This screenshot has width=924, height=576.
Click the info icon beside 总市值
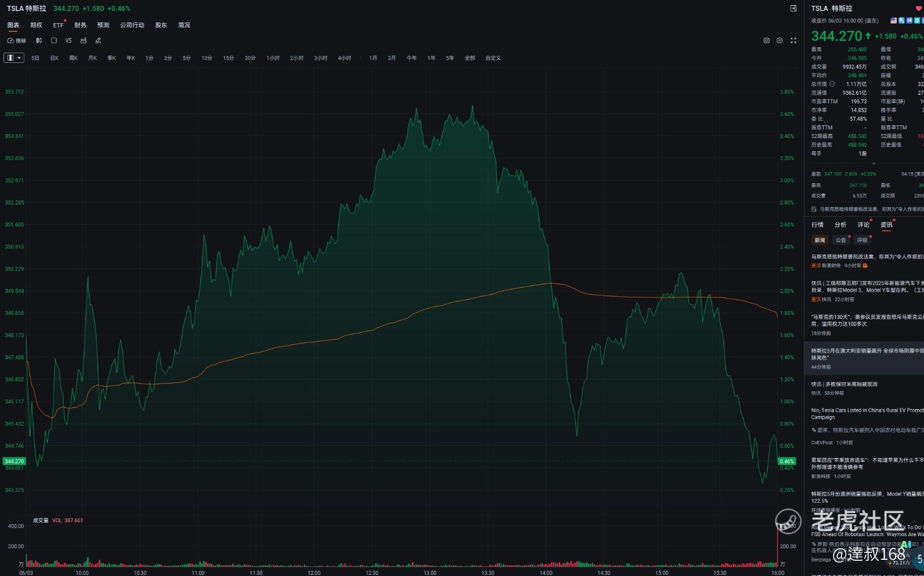tap(832, 84)
